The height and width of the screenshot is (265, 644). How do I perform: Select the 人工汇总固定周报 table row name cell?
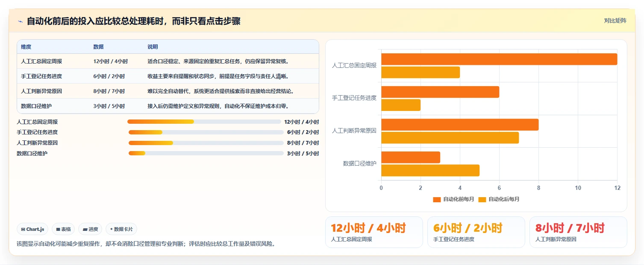point(41,61)
